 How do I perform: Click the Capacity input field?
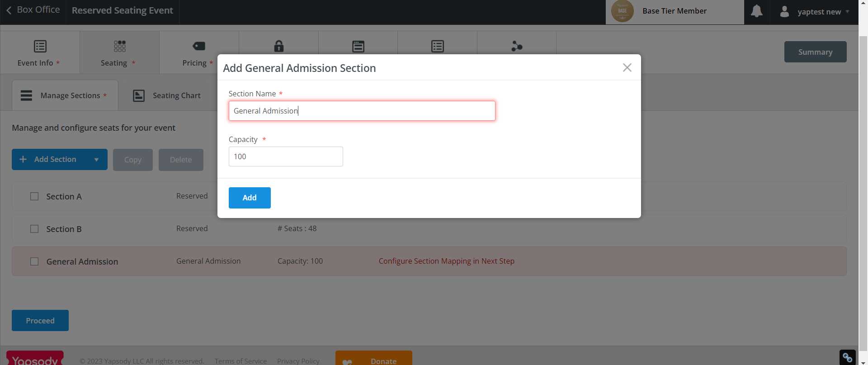(x=286, y=156)
